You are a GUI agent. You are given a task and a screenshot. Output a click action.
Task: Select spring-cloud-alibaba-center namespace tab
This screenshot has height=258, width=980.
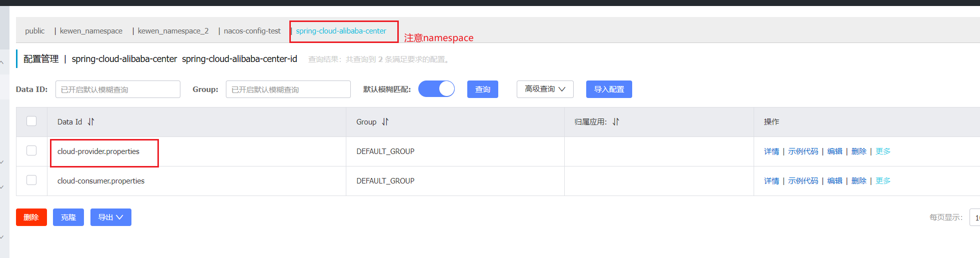341,31
